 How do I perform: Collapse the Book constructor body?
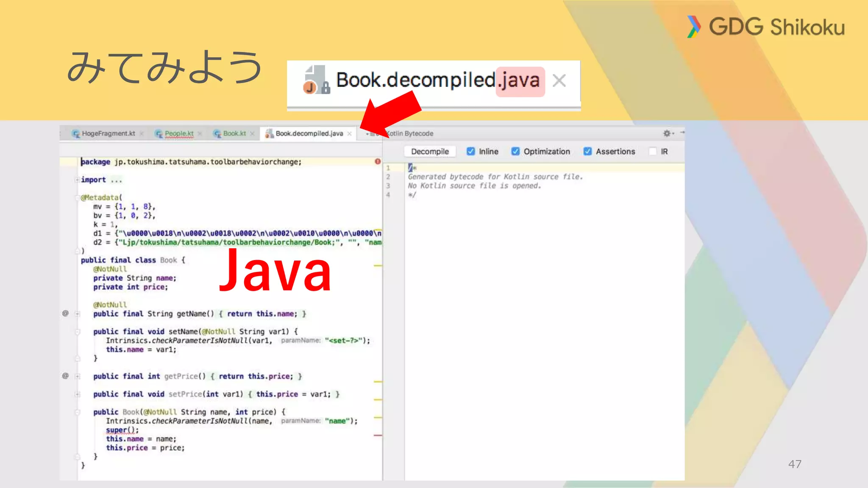tap(78, 412)
